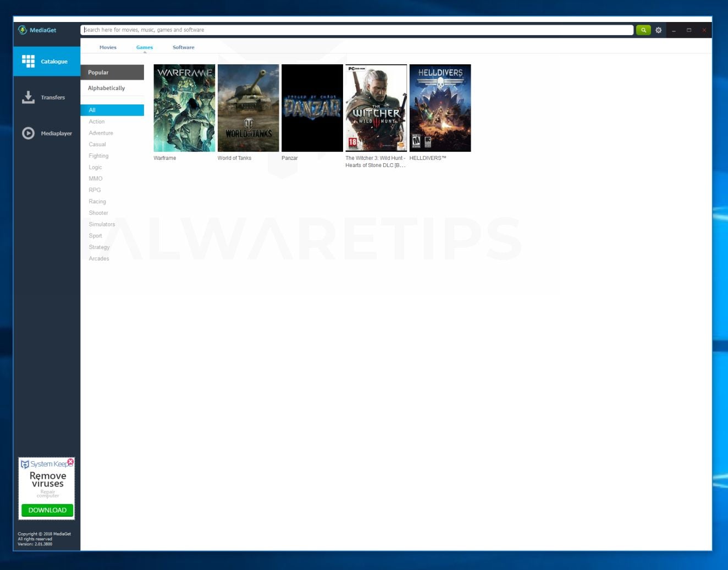Click the Panzar title text

[290, 158]
